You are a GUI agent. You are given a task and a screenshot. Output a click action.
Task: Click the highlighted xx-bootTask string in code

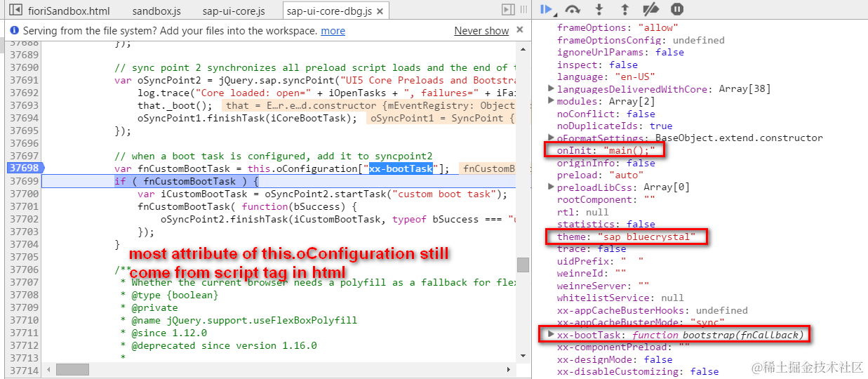coord(401,168)
